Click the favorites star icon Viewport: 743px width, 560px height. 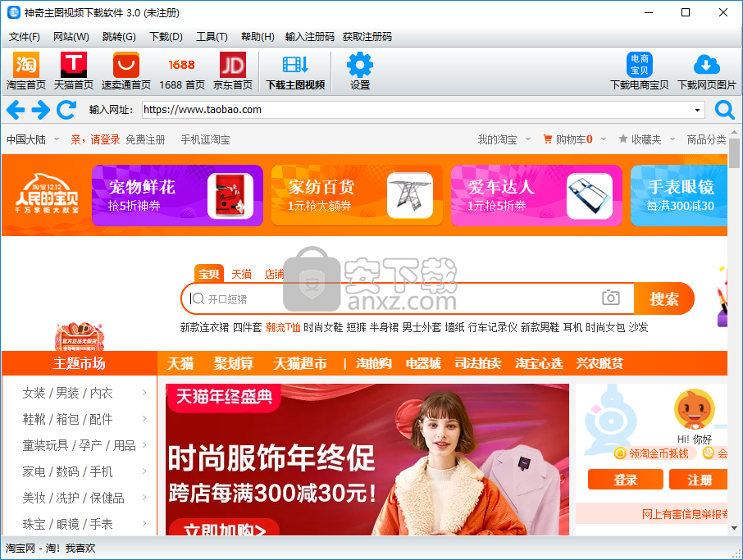click(x=623, y=139)
